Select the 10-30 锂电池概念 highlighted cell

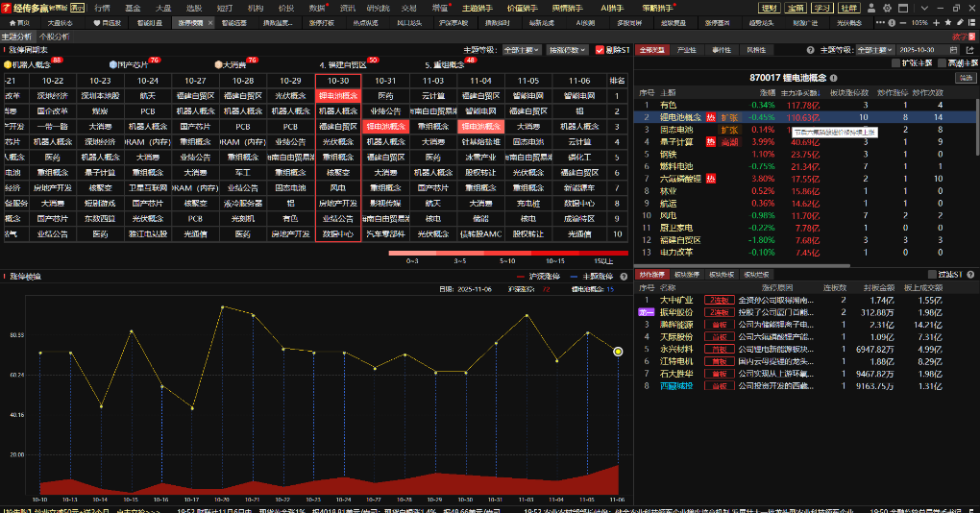[338, 96]
